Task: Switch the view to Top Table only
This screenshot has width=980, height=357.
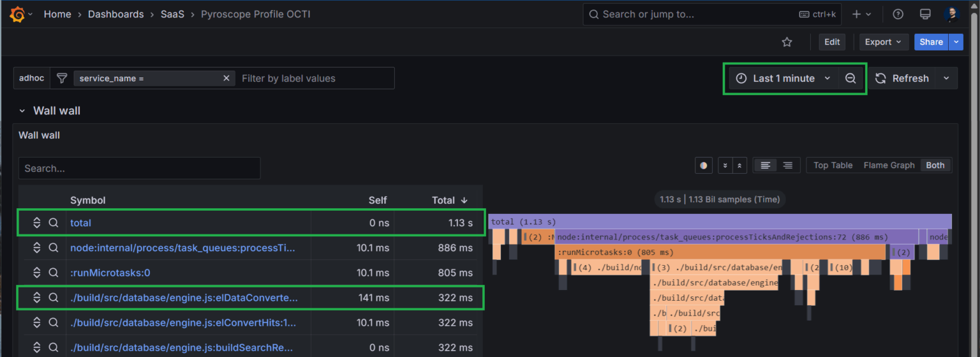Action: click(833, 165)
